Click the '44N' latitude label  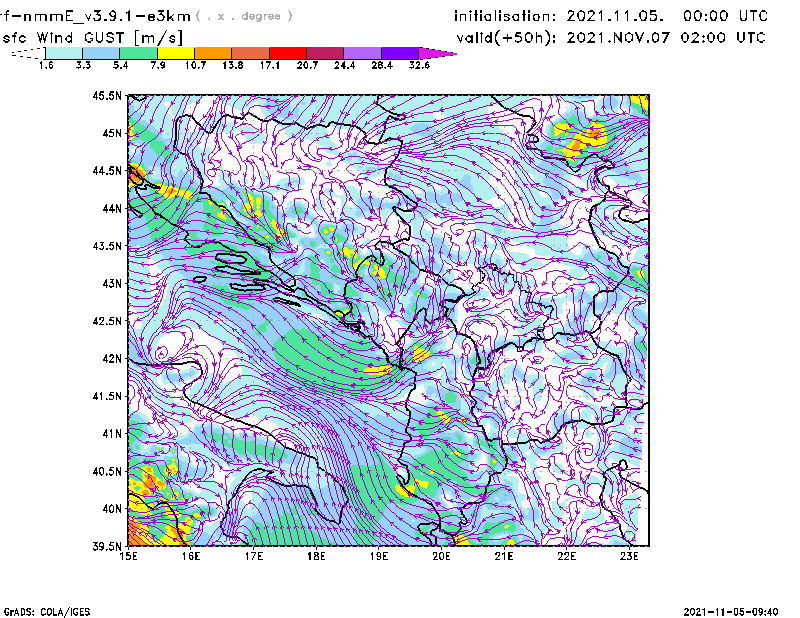(112, 208)
